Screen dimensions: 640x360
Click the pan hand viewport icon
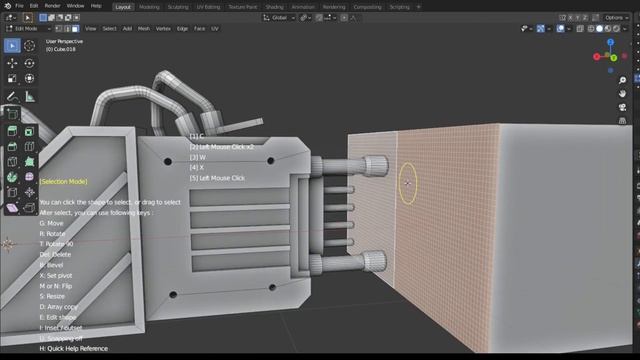tap(622, 93)
